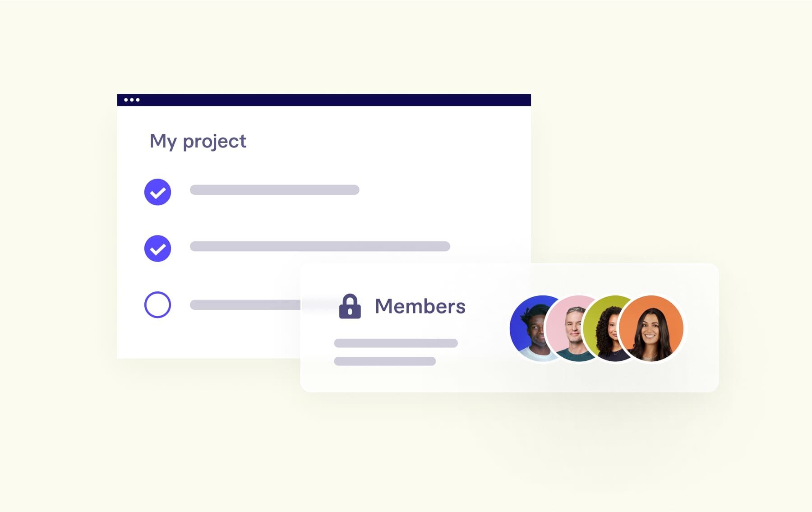Click the last dot in the title bar
Viewport: 812px width, 512px height.
[x=138, y=100]
